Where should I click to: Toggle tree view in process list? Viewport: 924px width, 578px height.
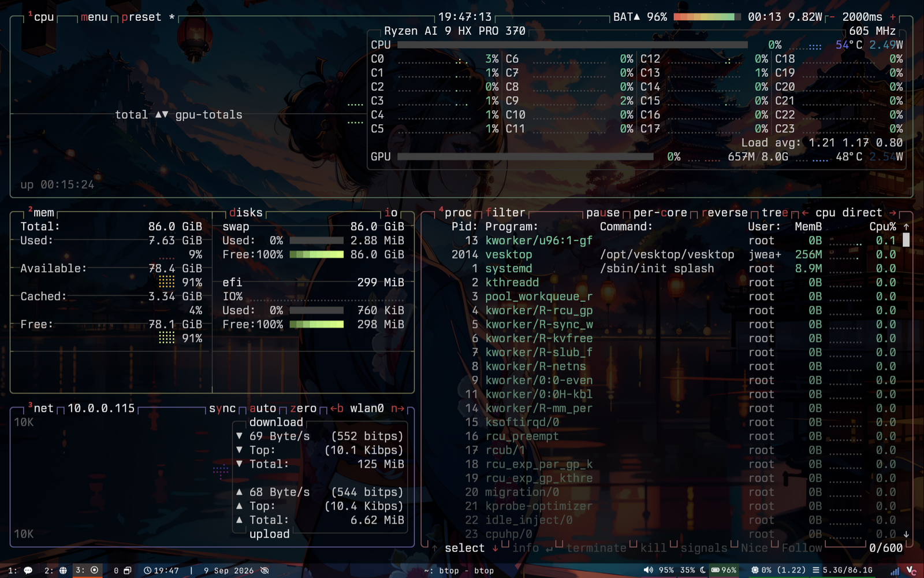click(x=774, y=213)
